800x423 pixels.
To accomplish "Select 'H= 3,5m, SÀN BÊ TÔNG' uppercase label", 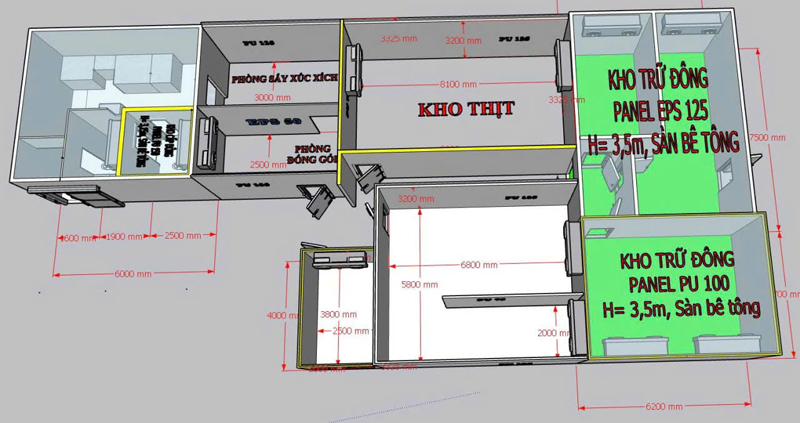I will tap(663, 142).
